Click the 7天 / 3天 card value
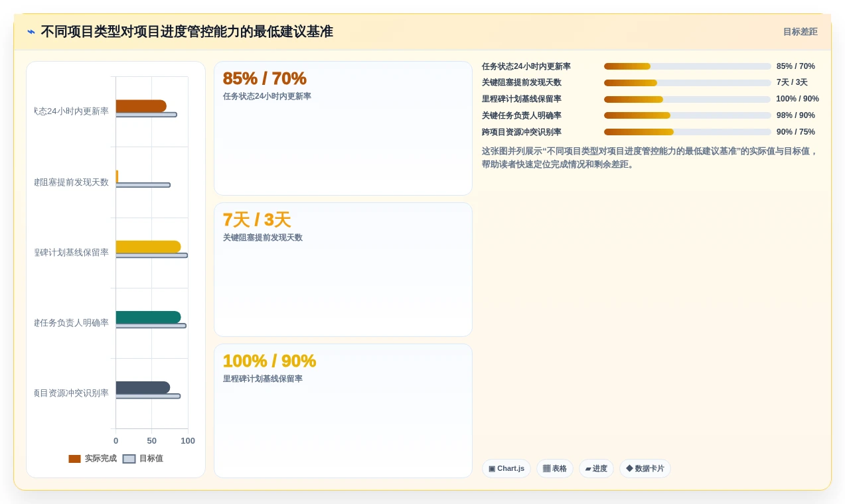 [257, 220]
